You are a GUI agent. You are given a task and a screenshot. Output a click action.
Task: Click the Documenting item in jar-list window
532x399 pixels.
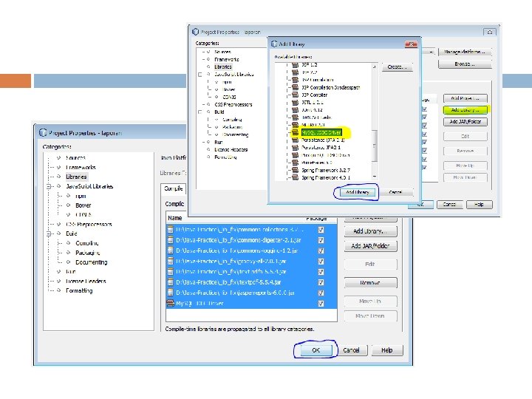[92, 262]
